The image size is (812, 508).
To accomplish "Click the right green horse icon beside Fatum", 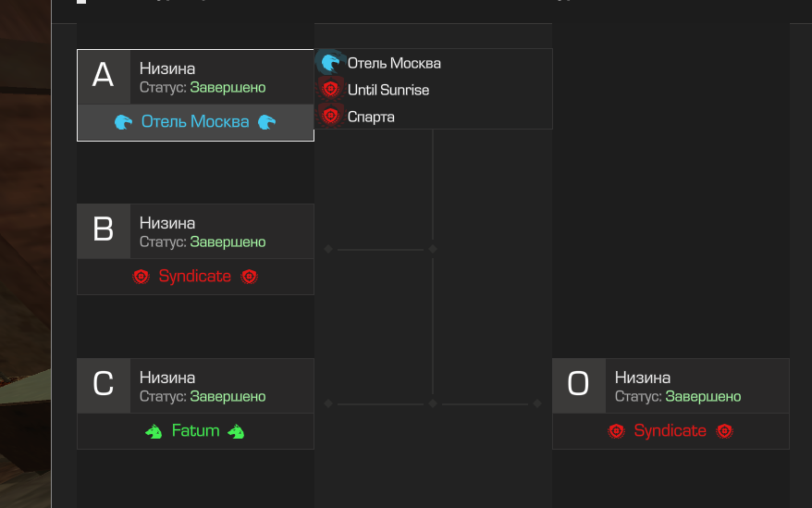I will pyautogui.click(x=237, y=431).
